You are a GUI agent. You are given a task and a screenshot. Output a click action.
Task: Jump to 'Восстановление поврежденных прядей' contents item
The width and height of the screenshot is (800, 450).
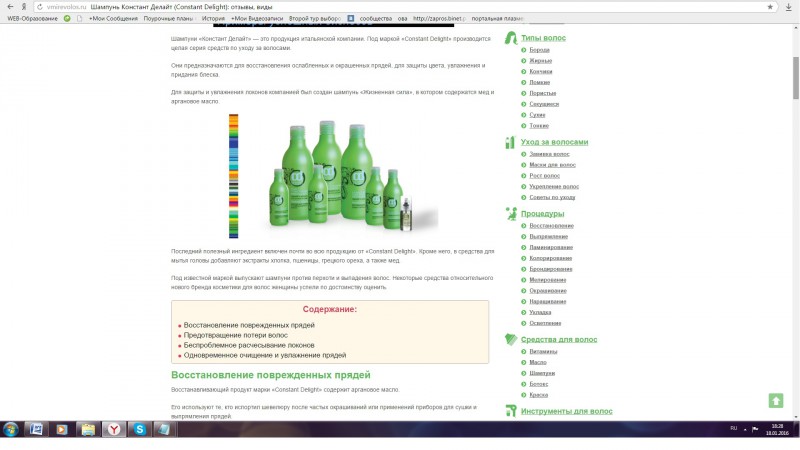[x=249, y=325]
